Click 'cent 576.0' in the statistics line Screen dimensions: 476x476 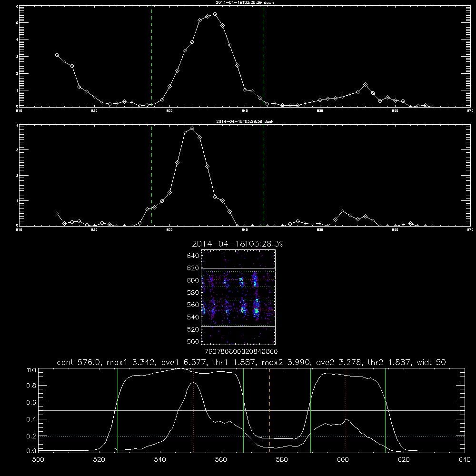point(79,362)
